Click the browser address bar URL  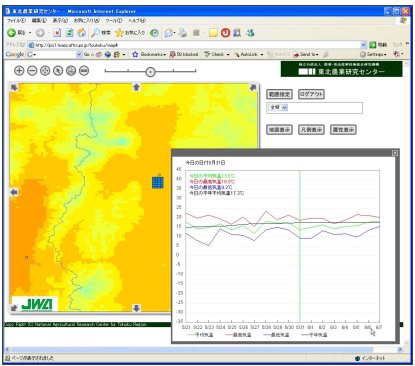pyautogui.click(x=77, y=45)
